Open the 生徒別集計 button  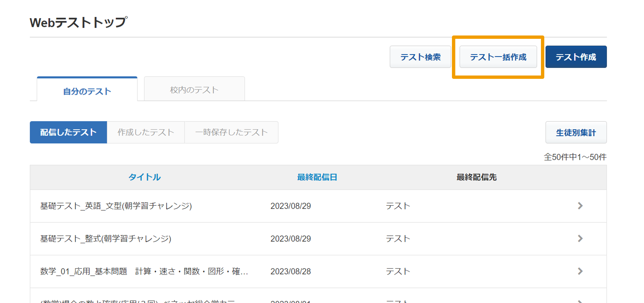pos(576,132)
